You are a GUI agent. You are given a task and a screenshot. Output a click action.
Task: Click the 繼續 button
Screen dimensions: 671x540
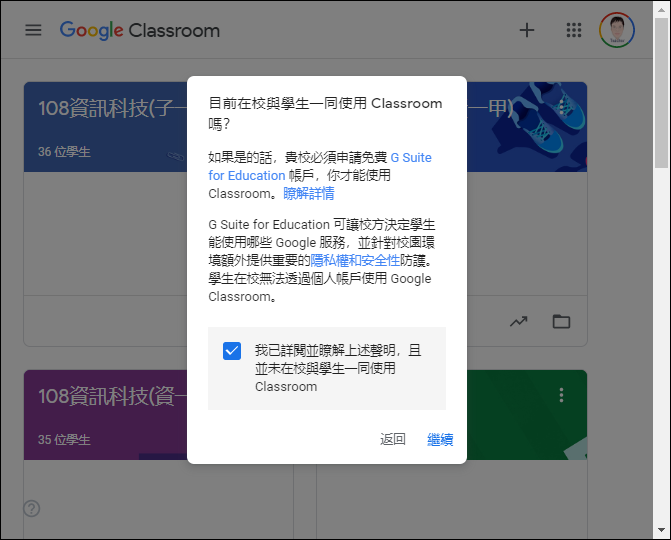(440, 439)
